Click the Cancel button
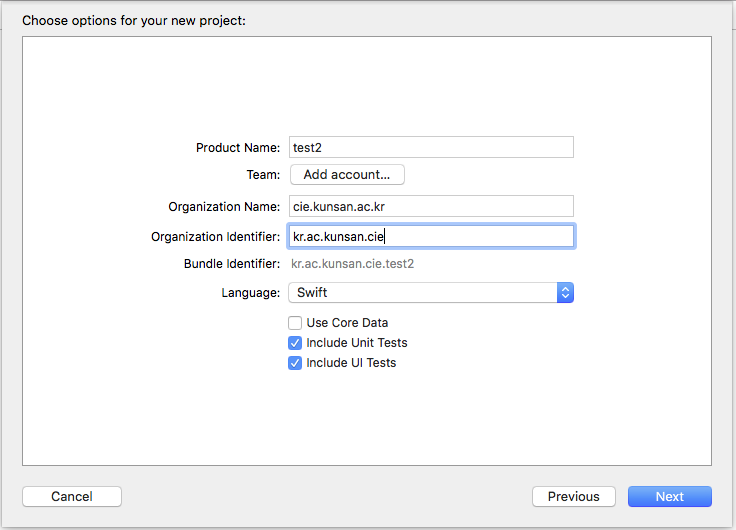 tap(72, 496)
